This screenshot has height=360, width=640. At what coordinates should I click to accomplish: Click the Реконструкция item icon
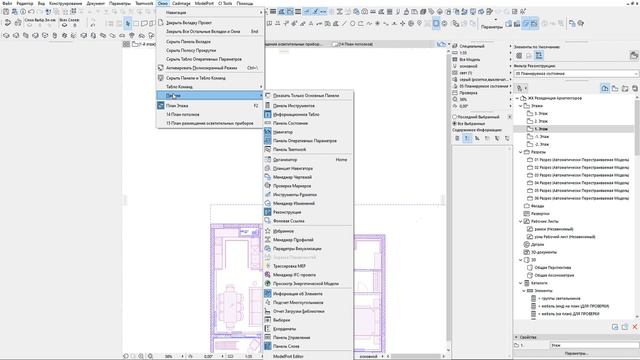pos(268,212)
